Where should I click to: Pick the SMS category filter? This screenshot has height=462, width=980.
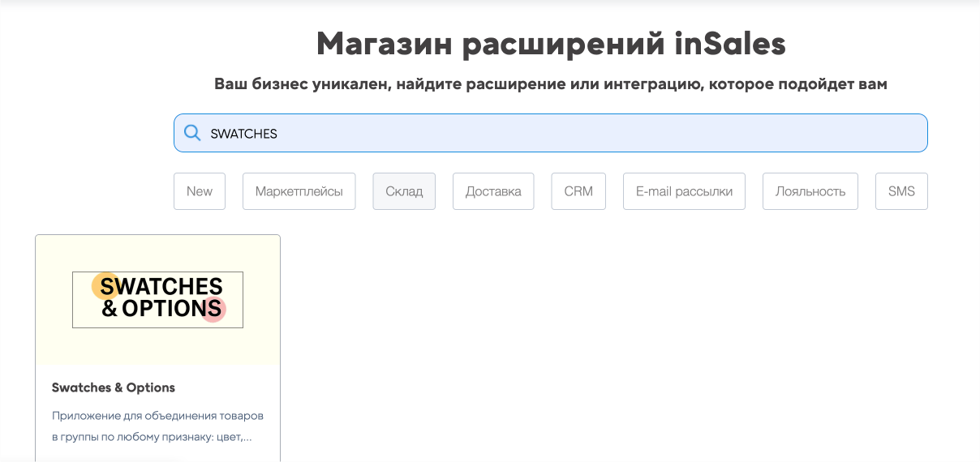click(x=901, y=191)
